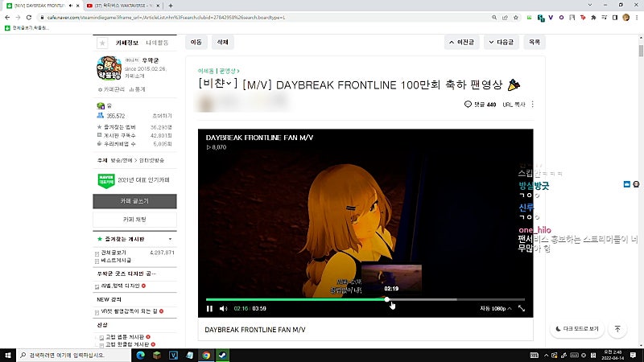Mute the video player volume icon
644x362 pixels.
click(x=223, y=309)
